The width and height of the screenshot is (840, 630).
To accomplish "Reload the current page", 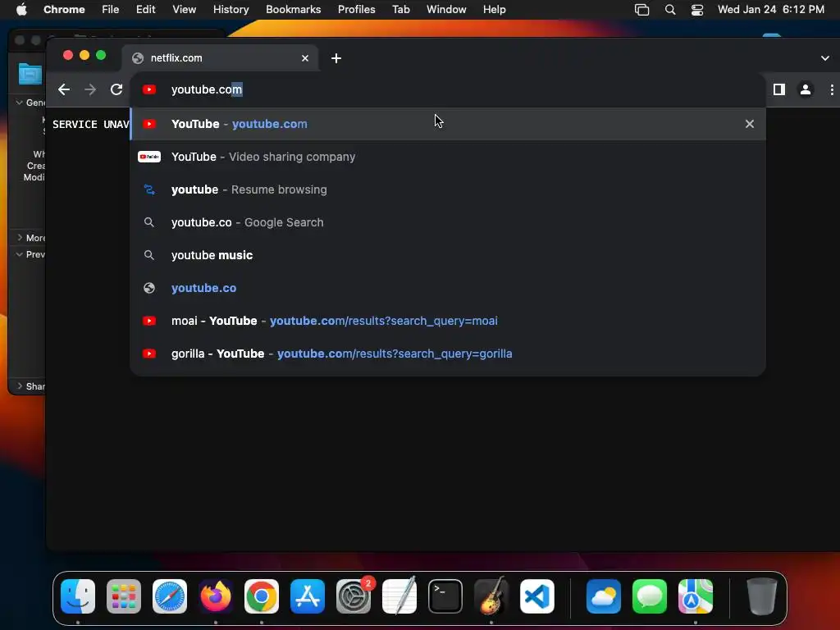I will click(116, 89).
